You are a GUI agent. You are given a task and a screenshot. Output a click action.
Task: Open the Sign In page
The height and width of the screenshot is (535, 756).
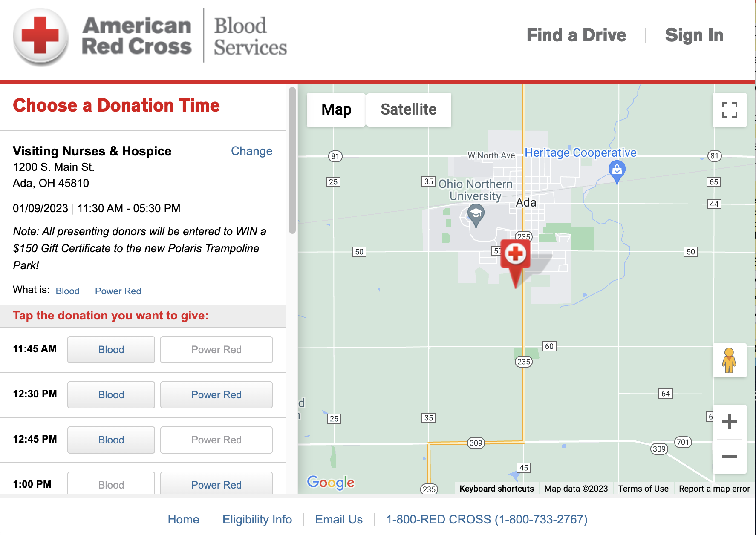[694, 35]
